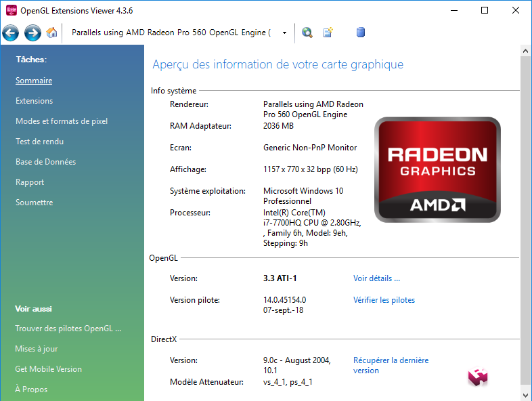
Task: Click the notepad report toolbar icon
Action: pyautogui.click(x=328, y=33)
